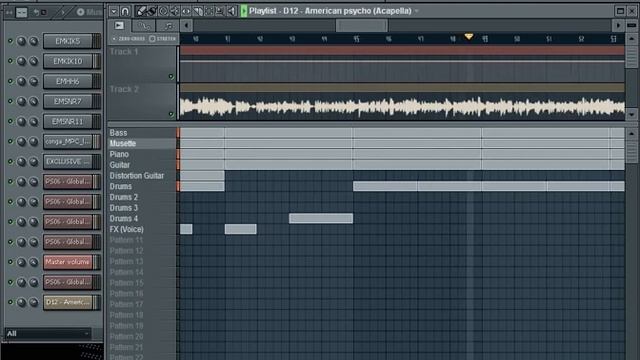This screenshot has width=640, height=360.
Task: Select the Drums 2 pattern row
Action: click(x=142, y=197)
